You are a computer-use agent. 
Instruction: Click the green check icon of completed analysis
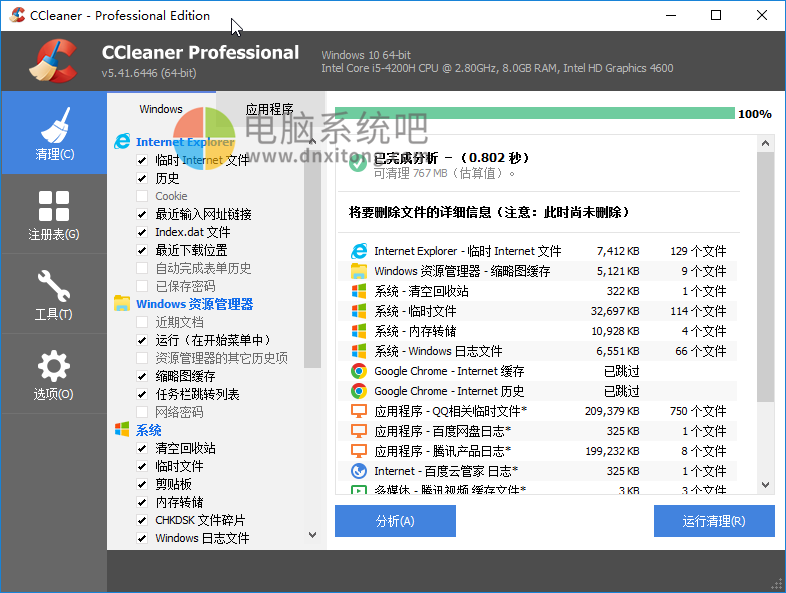pos(357,162)
